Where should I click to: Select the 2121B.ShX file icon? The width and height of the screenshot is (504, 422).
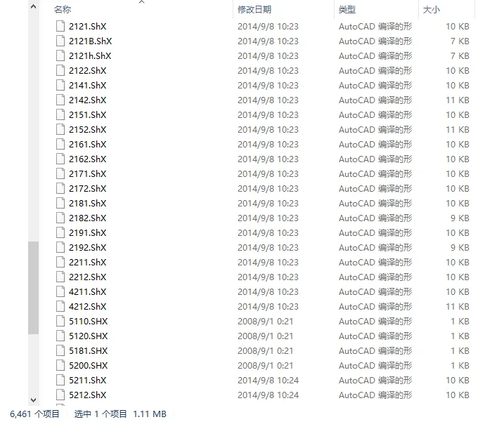click(x=60, y=41)
